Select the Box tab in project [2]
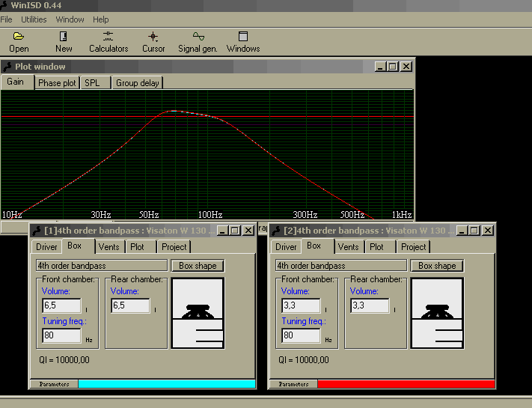 click(x=317, y=246)
